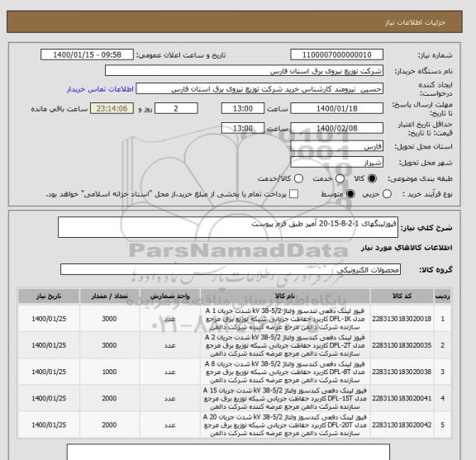The height and width of the screenshot is (460, 476).
Task: Click the تاریخ نیاز column header
Action: [49, 296]
